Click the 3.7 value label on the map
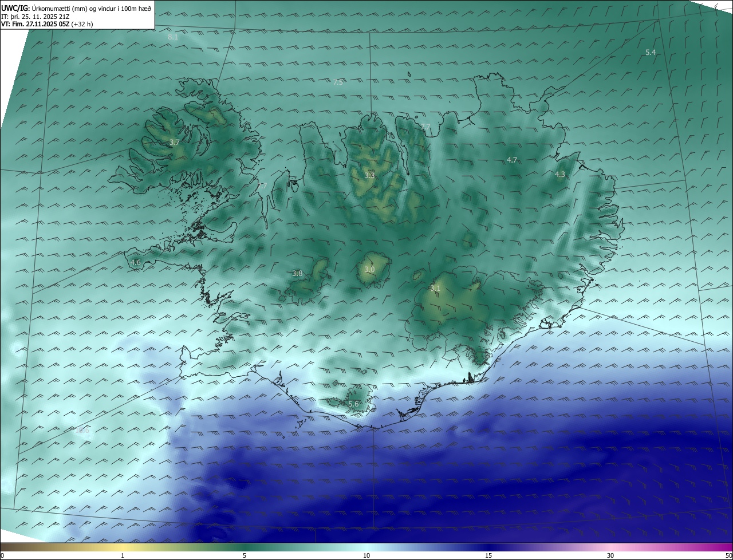The height and width of the screenshot is (560, 733). pos(175,142)
